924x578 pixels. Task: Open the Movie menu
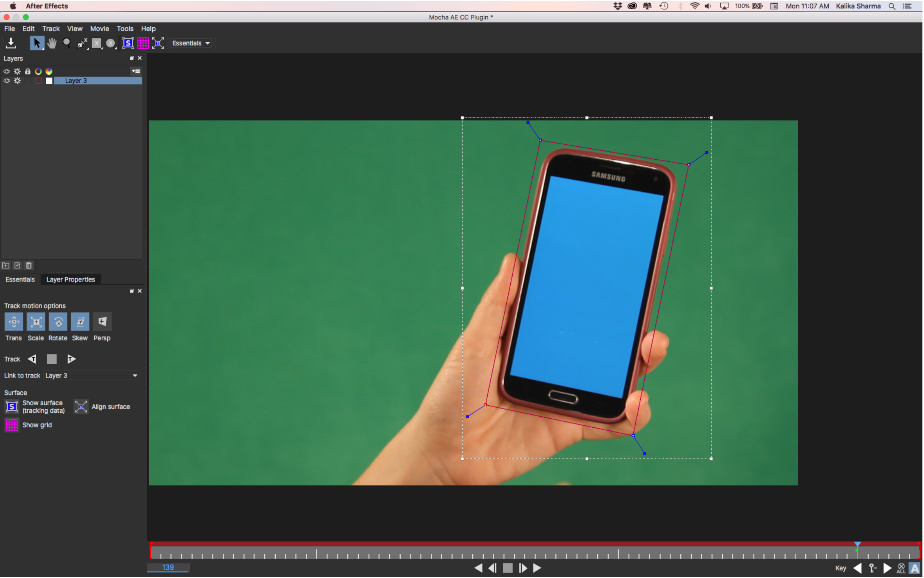99,28
